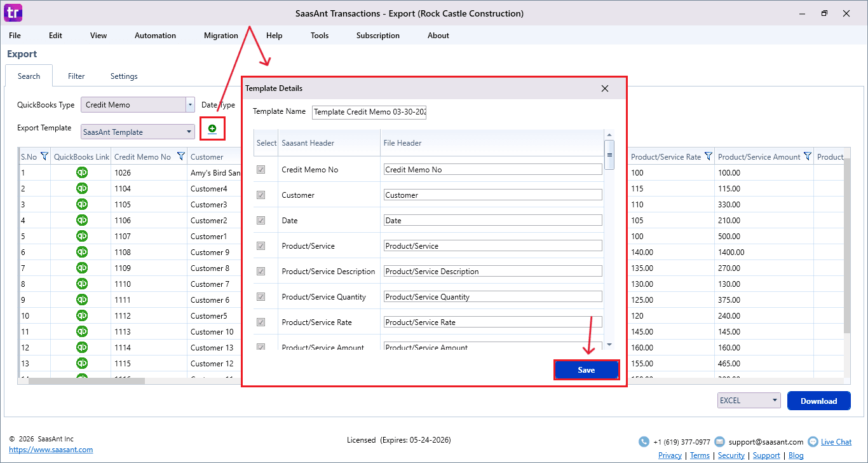Image resolution: width=868 pixels, height=463 pixels.
Task: Open the About menu
Action: point(438,36)
